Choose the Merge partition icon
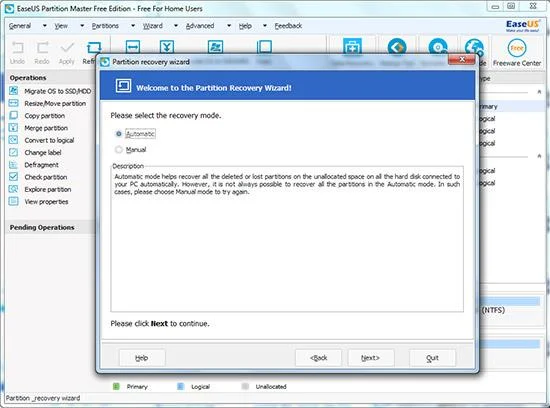The image size is (550, 408). tap(13, 128)
